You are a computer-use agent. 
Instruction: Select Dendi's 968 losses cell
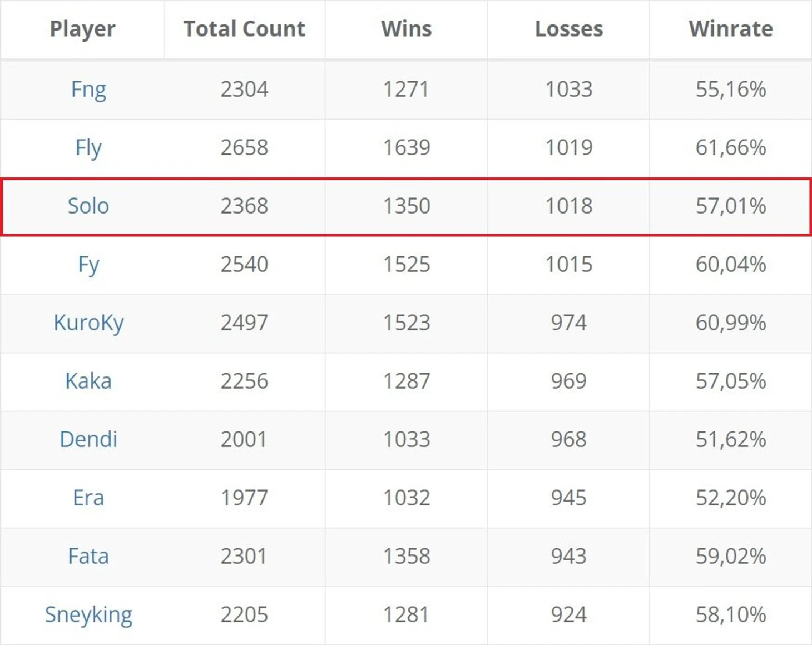[x=568, y=440]
